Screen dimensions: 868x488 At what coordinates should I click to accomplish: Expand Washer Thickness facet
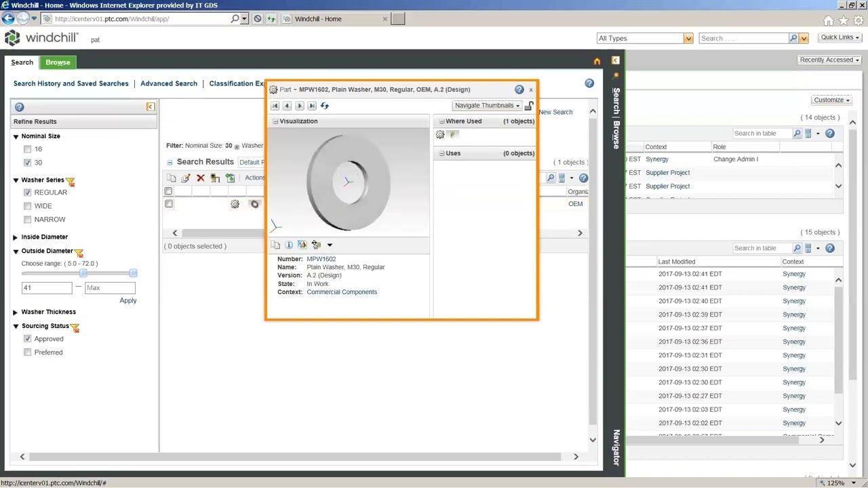pyautogui.click(x=16, y=312)
